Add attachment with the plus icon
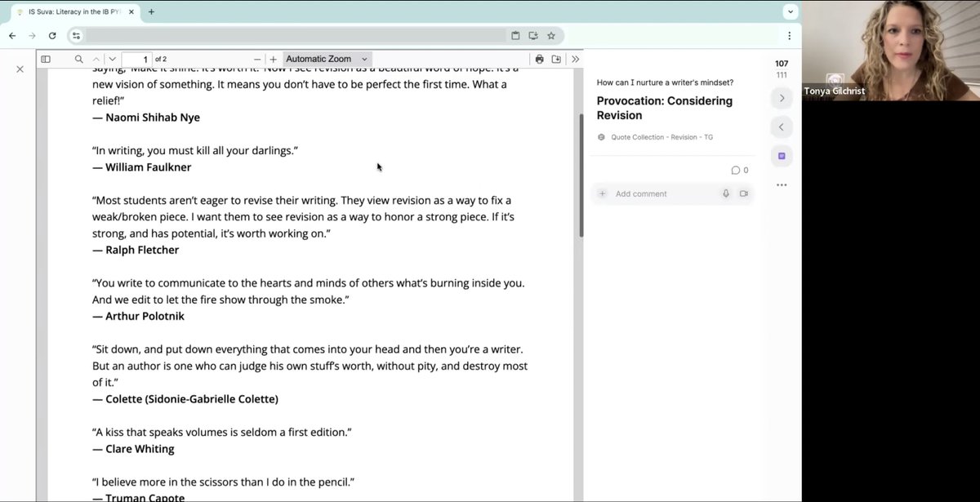Viewport: 980px width, 502px height. tap(603, 193)
